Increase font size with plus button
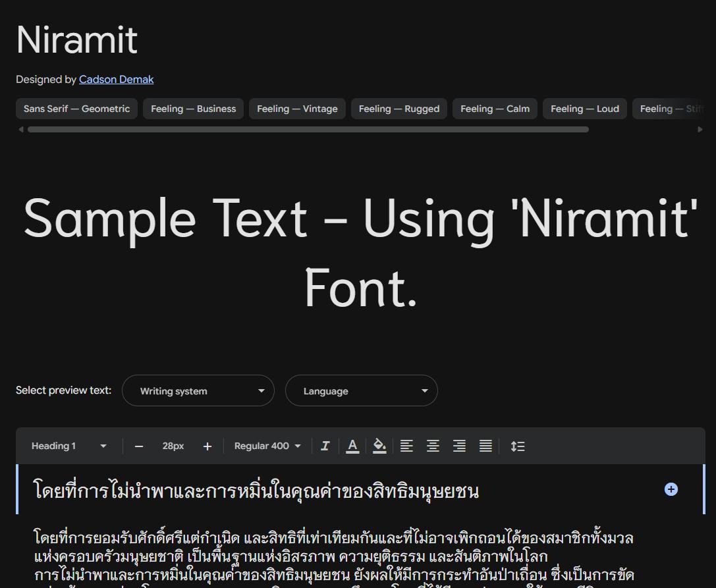The height and width of the screenshot is (588, 716). click(x=207, y=446)
